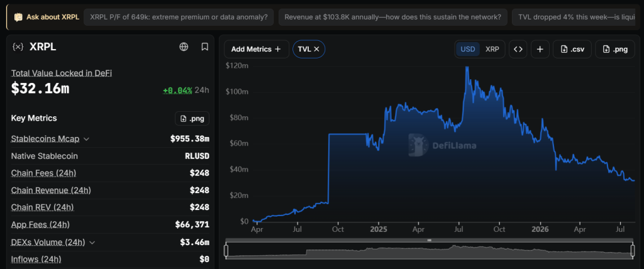Click the +0.04% 24h change
This screenshot has width=644, height=269.
[x=177, y=91]
